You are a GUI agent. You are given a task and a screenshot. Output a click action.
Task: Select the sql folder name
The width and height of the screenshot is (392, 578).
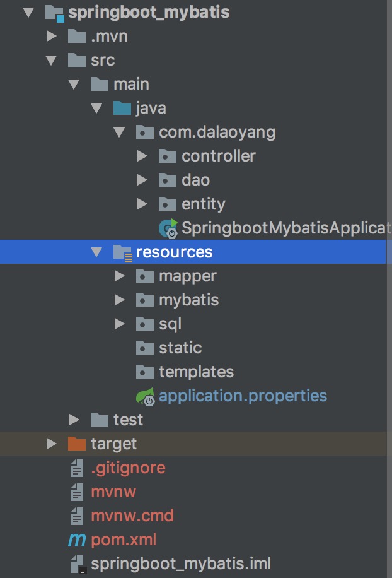(170, 324)
